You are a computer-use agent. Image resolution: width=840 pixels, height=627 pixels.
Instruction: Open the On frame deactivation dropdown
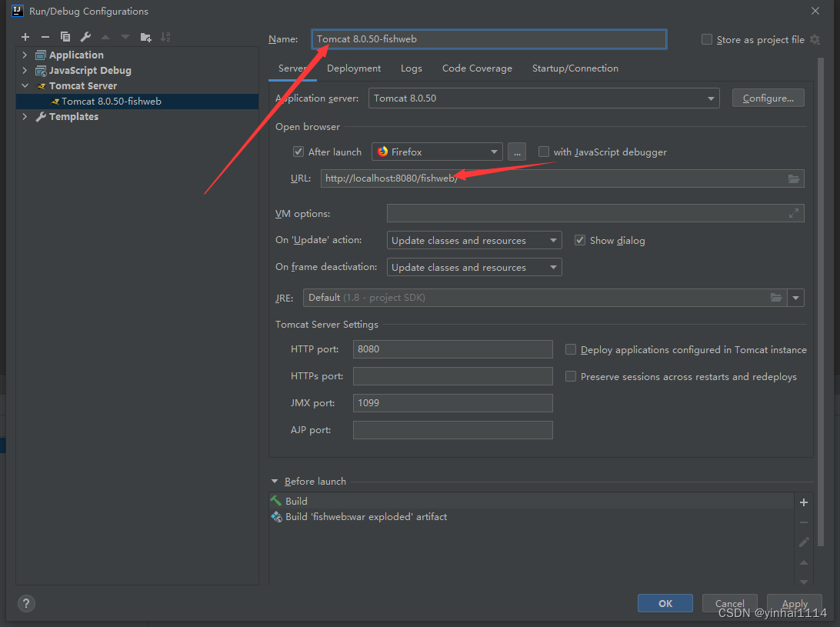[474, 267]
